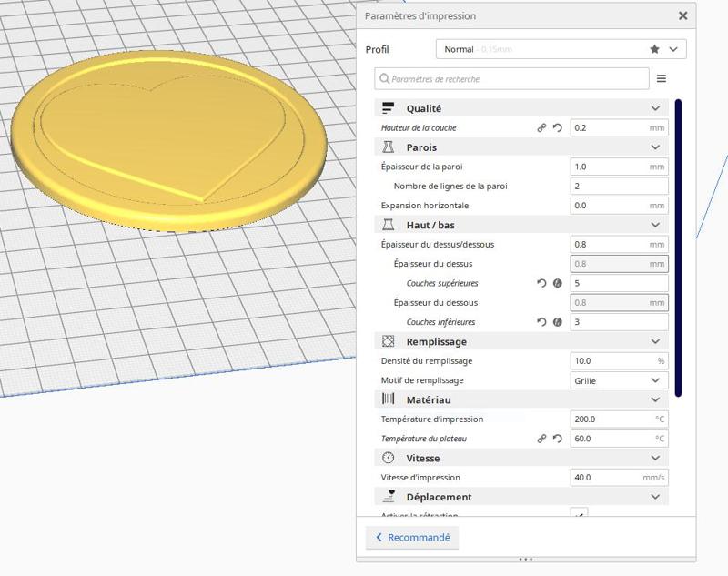Reset Température du plateau with undo arrow
The image size is (728, 576).
[557, 439]
